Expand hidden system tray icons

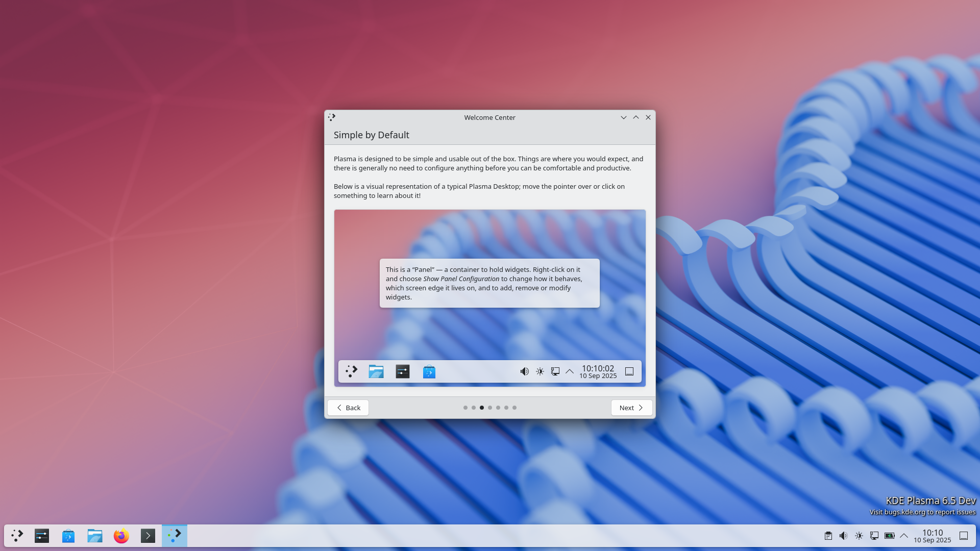[904, 536]
